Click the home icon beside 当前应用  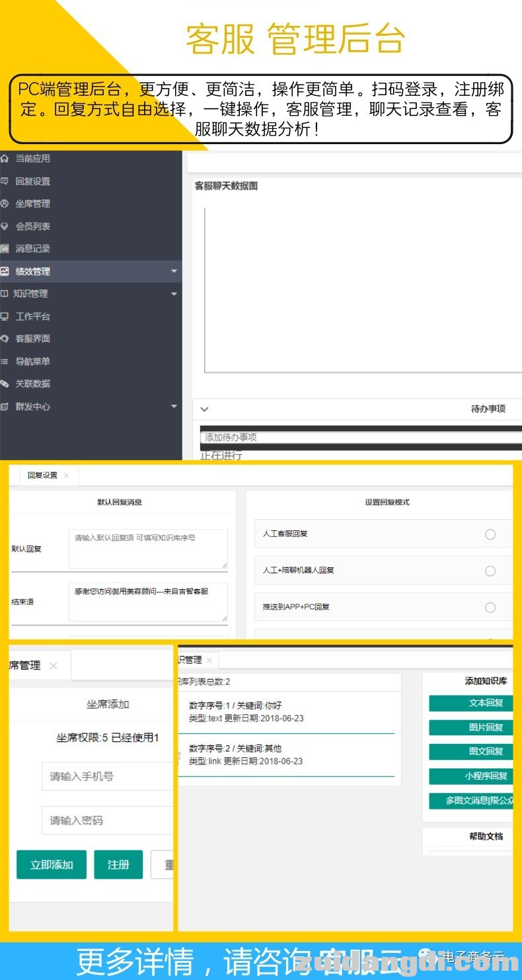[5, 159]
